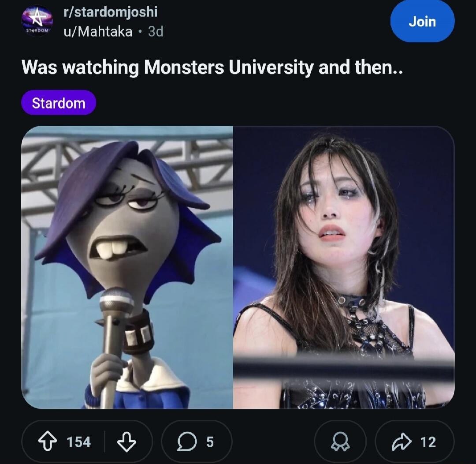Image resolution: width=476 pixels, height=464 pixels.
Task: Open r/stardomjoshi via the subreddit avatar icon
Action: point(37,21)
